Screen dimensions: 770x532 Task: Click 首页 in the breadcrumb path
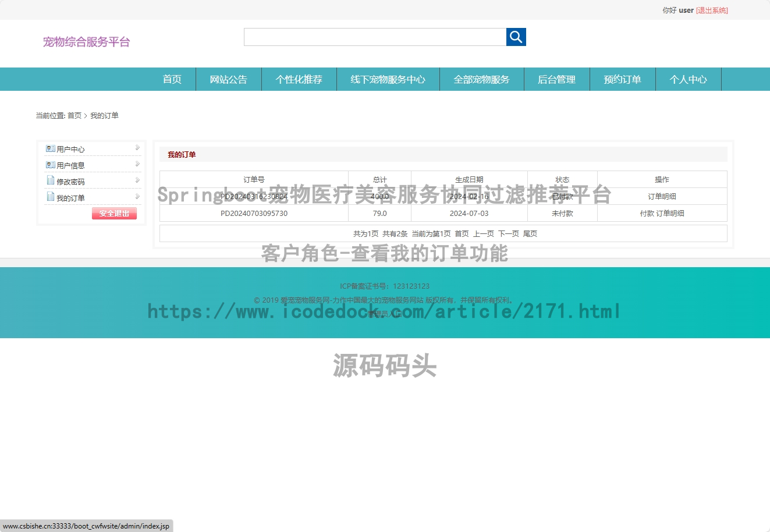point(74,116)
